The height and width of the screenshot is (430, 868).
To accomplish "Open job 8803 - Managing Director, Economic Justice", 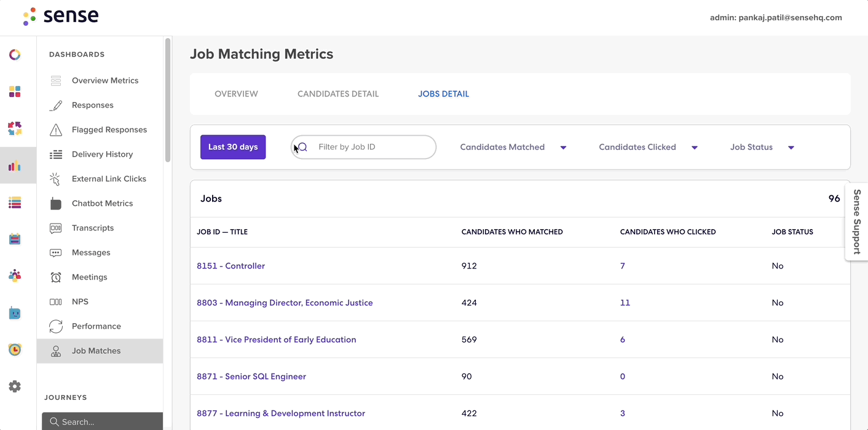I will [x=285, y=303].
